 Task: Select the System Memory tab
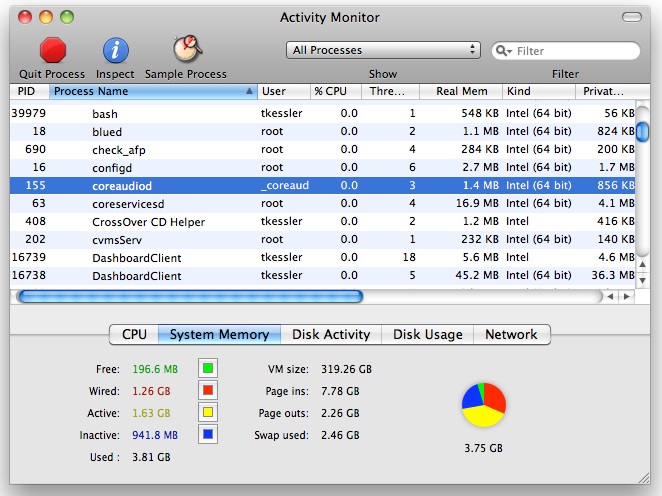(x=219, y=334)
